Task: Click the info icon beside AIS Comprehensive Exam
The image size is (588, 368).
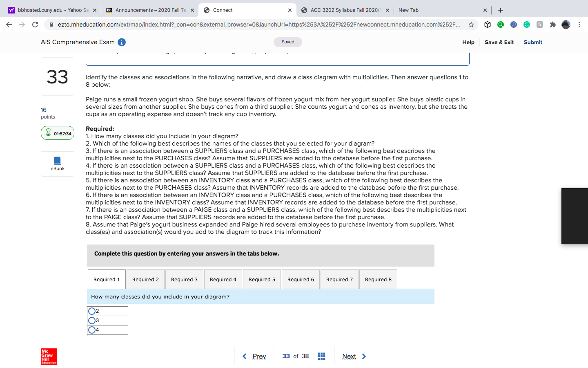Action: pos(122,42)
